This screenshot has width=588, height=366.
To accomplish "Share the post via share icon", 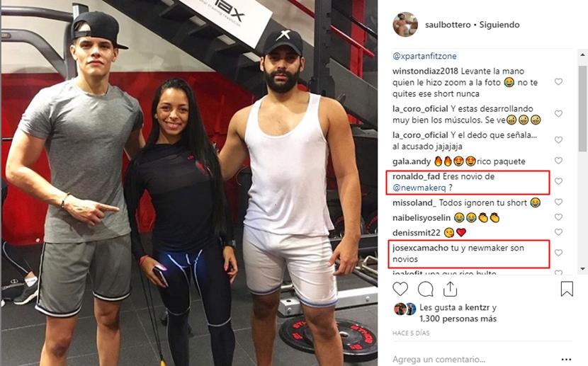I will [450, 289].
